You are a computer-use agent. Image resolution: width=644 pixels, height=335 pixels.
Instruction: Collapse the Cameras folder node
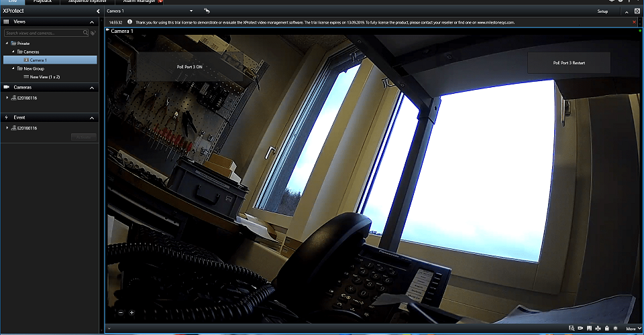[13, 52]
